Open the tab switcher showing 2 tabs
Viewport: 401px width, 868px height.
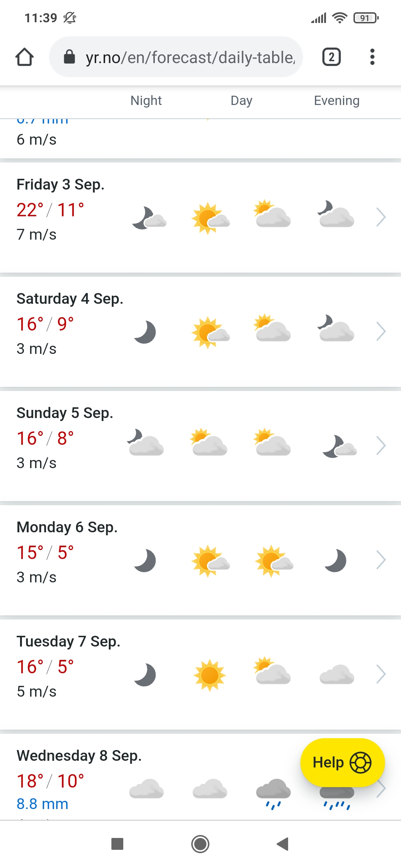(331, 57)
